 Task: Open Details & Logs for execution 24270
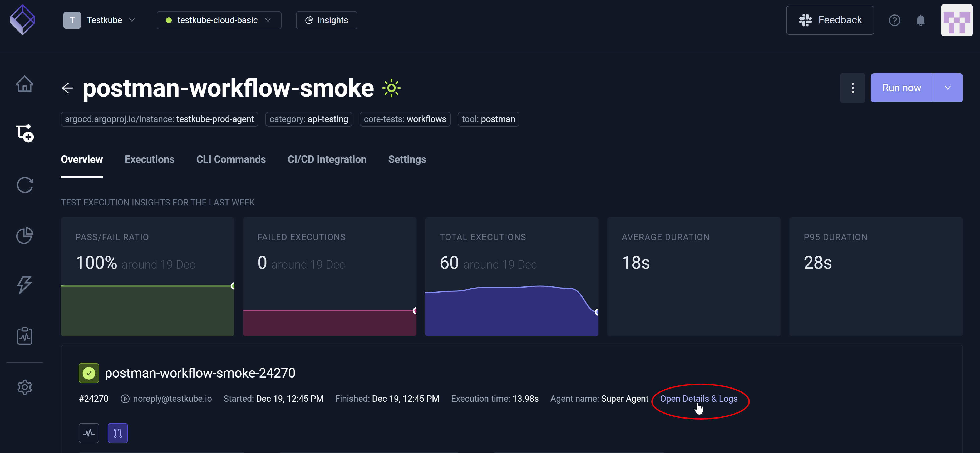click(699, 399)
